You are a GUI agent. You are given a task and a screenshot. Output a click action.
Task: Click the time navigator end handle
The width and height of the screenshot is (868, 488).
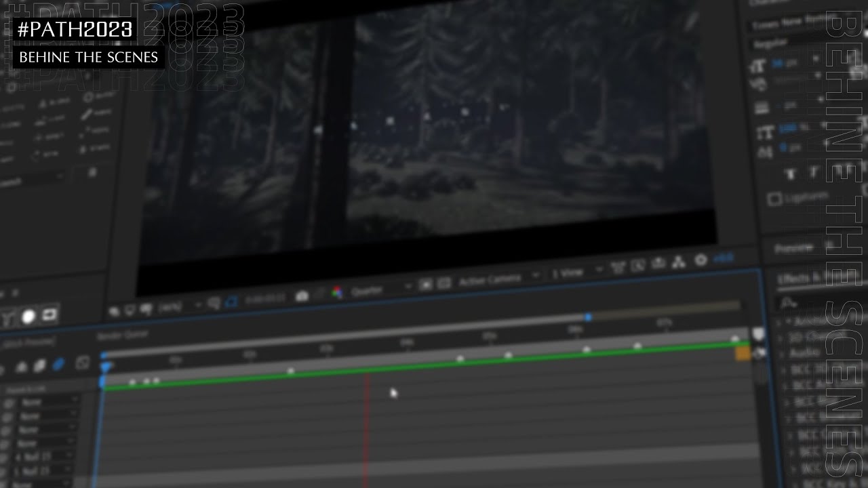click(x=588, y=317)
